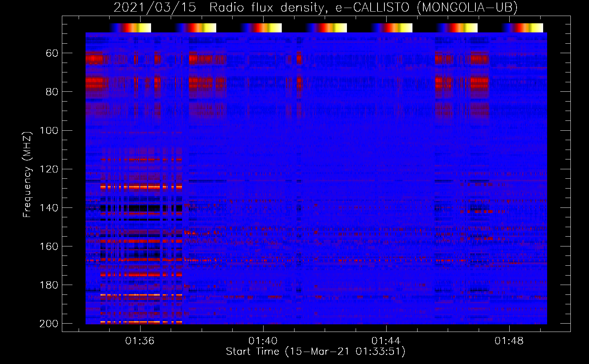Click the 01:44 time tick label
The width and height of the screenshot is (589, 364).
(386, 341)
